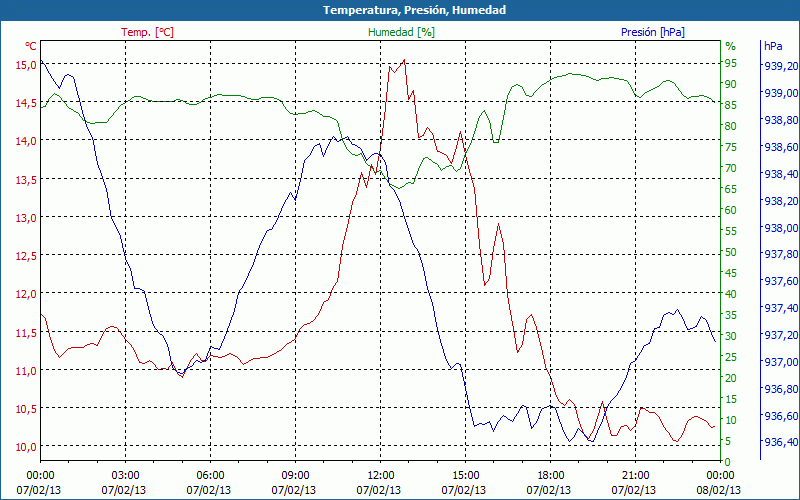Viewport: 800px width, 500px height.
Task: Click the 939,20 pressure axis value
Action: pyautogui.click(x=781, y=66)
